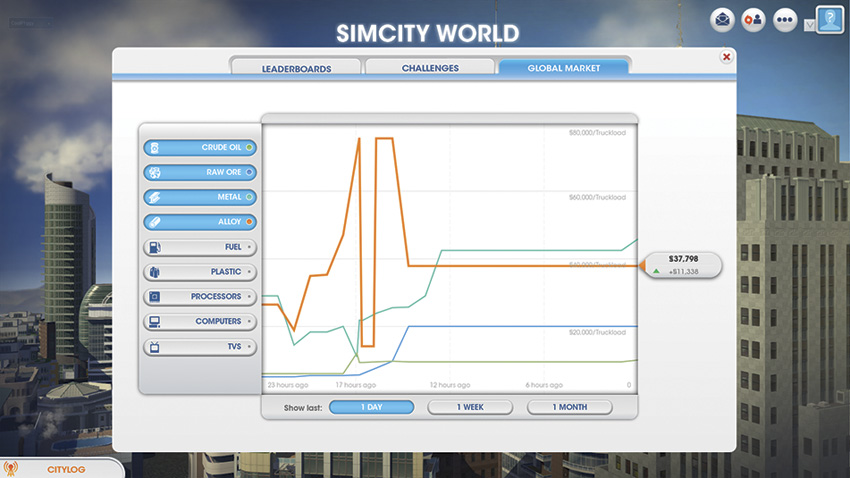
Task: Show last 1 Day of prices
Action: (x=371, y=407)
